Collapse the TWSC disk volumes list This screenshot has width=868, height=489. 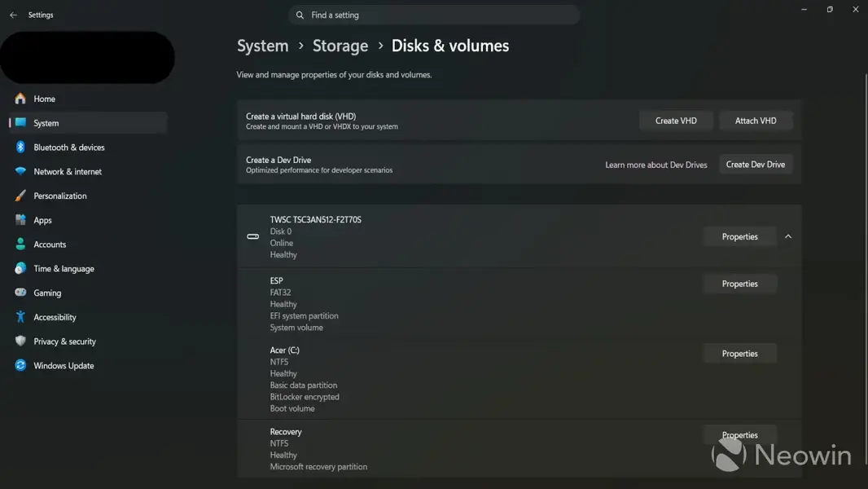[788, 236]
